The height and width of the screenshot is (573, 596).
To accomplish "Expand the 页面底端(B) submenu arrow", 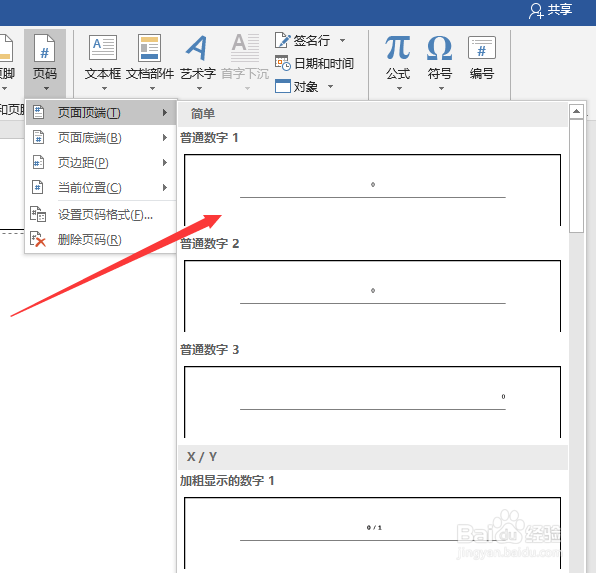I will [x=165, y=137].
